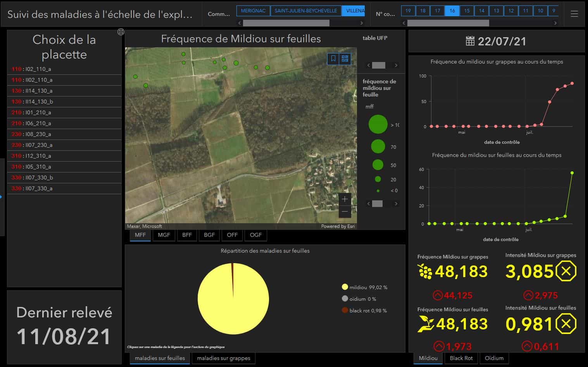Viewport: 588px width, 367px height.
Task: Open map bookmarks icon
Action: (x=333, y=59)
